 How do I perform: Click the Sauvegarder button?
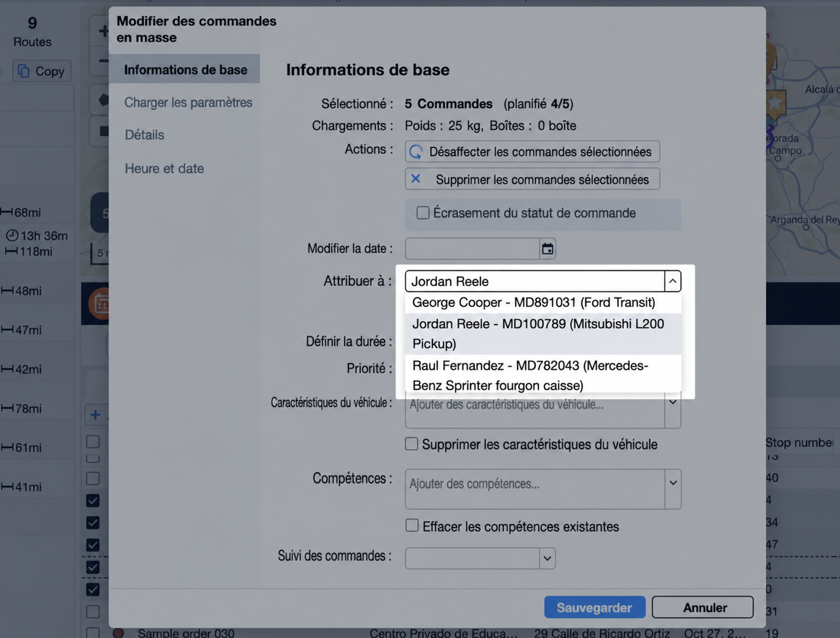pyautogui.click(x=594, y=607)
